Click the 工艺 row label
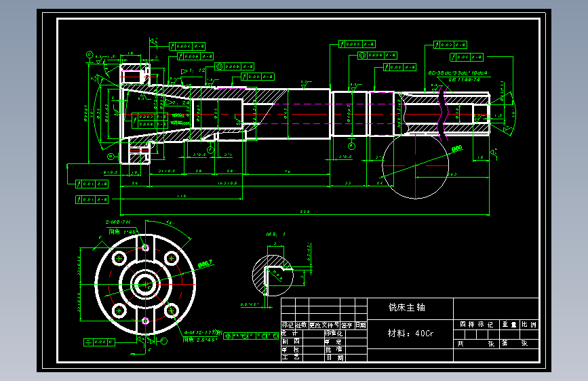 [x=290, y=357]
